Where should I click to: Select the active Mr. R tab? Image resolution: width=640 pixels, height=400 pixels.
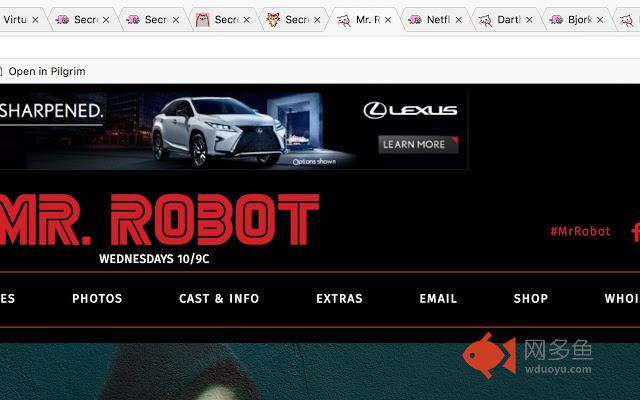(367, 20)
